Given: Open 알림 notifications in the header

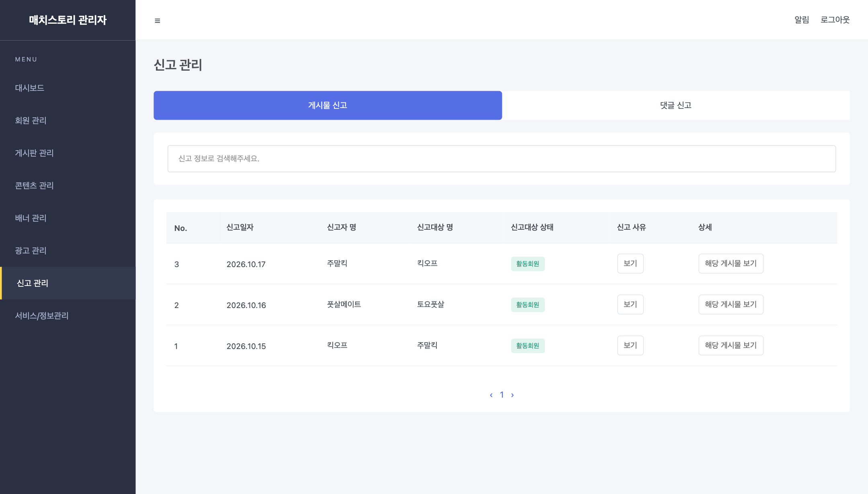Looking at the screenshot, I should [x=802, y=20].
